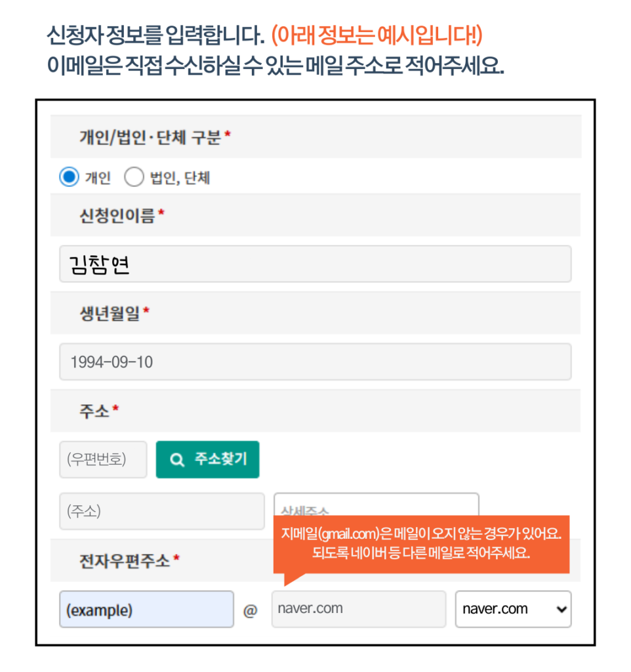
Task: Expand the email domain dropdown arrow
Action: coord(561,609)
